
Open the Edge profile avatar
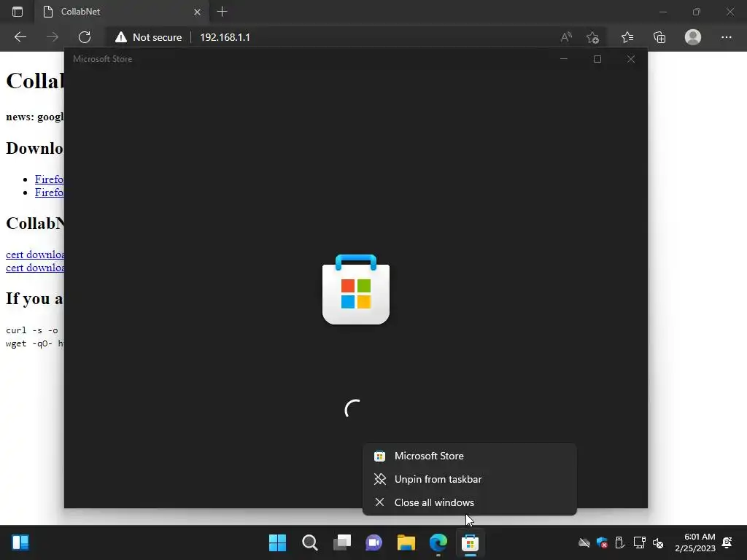(693, 37)
